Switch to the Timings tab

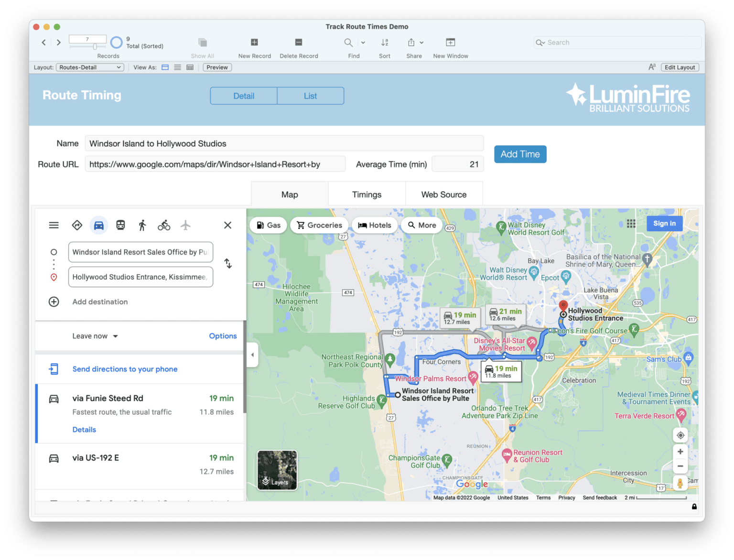[x=366, y=194]
